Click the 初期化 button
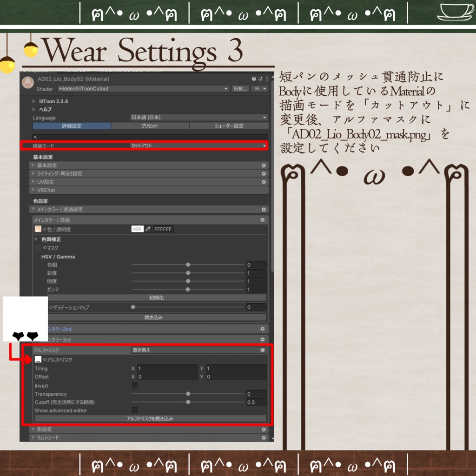 point(156,298)
